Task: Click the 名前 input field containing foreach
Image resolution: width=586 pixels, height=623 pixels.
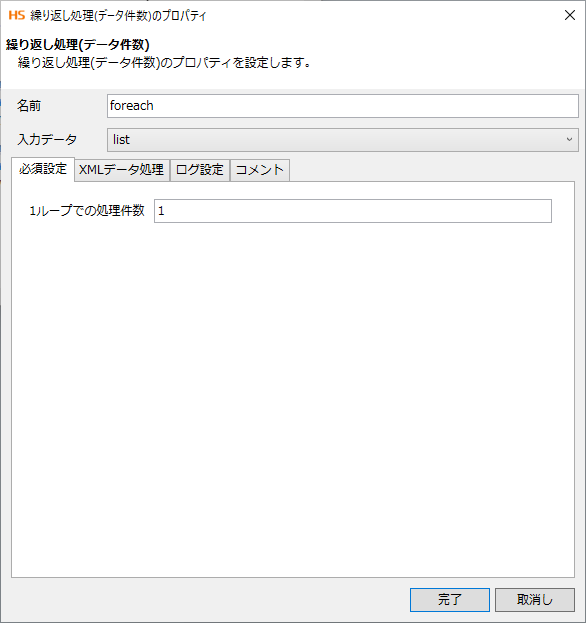Action: tap(342, 106)
